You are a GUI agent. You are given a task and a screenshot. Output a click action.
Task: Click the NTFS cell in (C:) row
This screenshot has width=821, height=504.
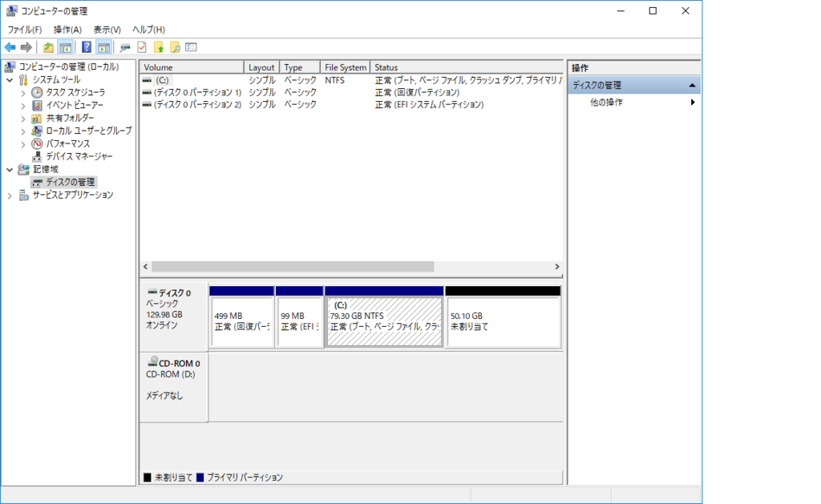334,80
